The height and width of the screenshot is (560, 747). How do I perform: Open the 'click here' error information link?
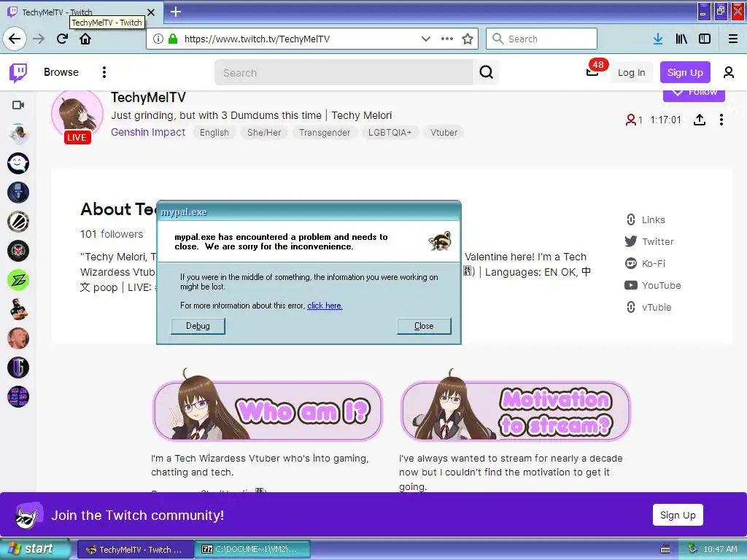coord(325,306)
